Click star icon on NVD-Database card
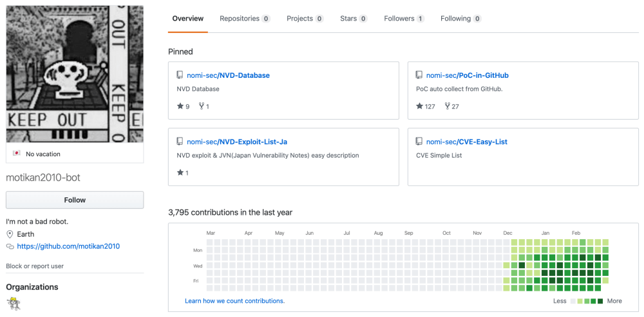 (x=180, y=106)
